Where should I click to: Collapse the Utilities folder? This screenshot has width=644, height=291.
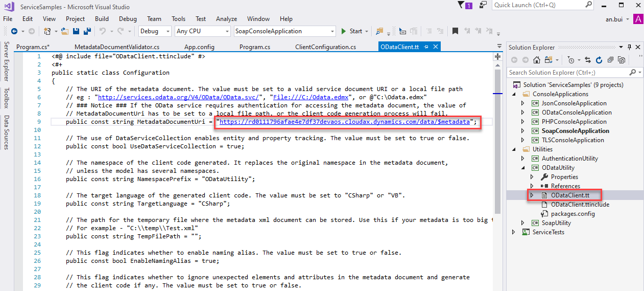click(x=514, y=149)
